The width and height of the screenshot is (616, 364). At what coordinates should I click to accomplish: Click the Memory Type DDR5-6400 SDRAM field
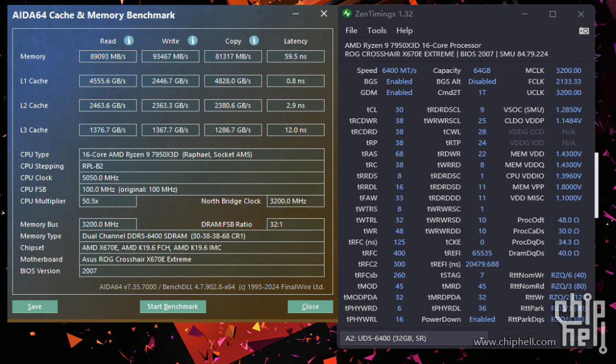coord(202,236)
